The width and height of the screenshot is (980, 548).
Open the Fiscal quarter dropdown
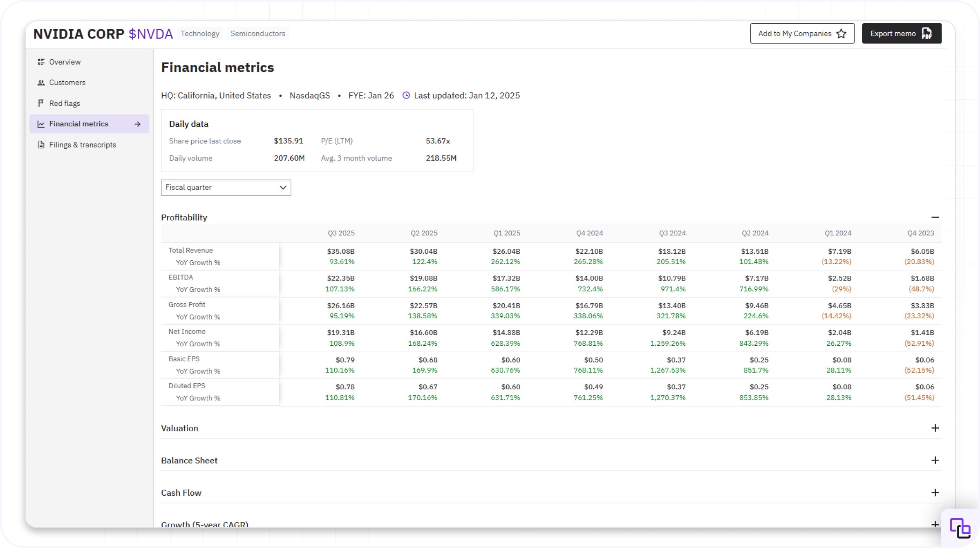coord(226,188)
